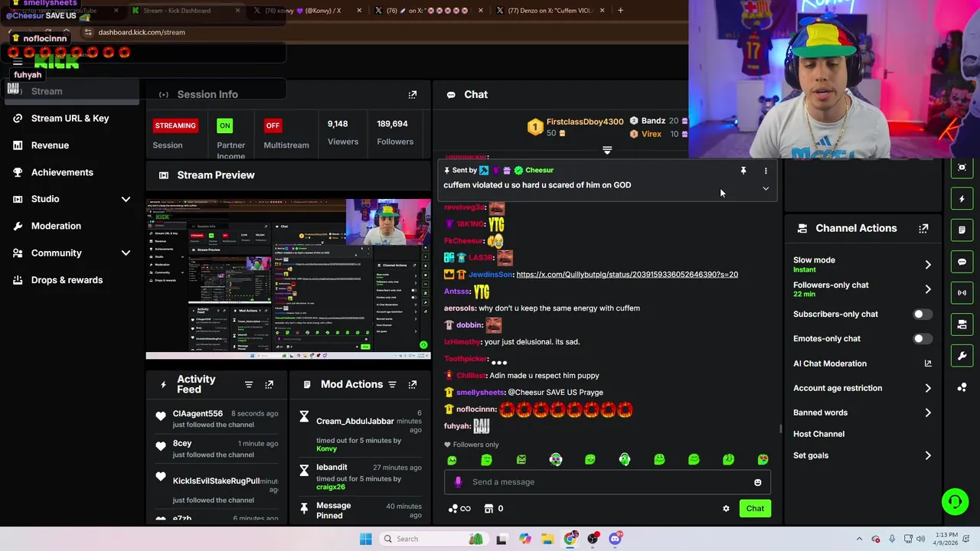Click the Send a message field

click(x=607, y=482)
